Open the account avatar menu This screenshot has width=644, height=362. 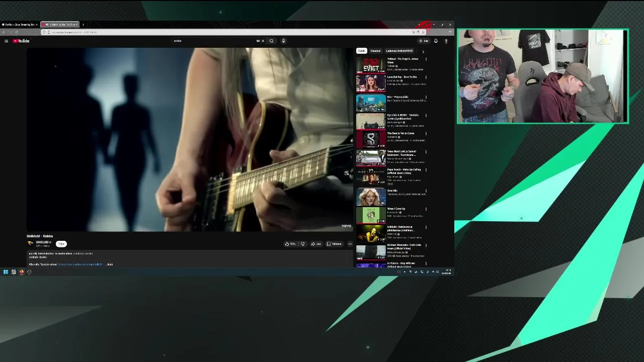(x=446, y=41)
